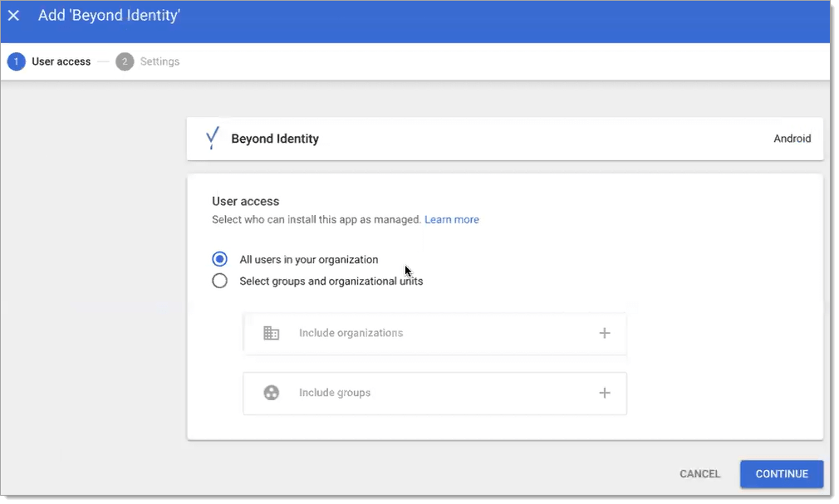Click the groups icon beside Include groups
This screenshot has height=504, width=839.
click(271, 392)
